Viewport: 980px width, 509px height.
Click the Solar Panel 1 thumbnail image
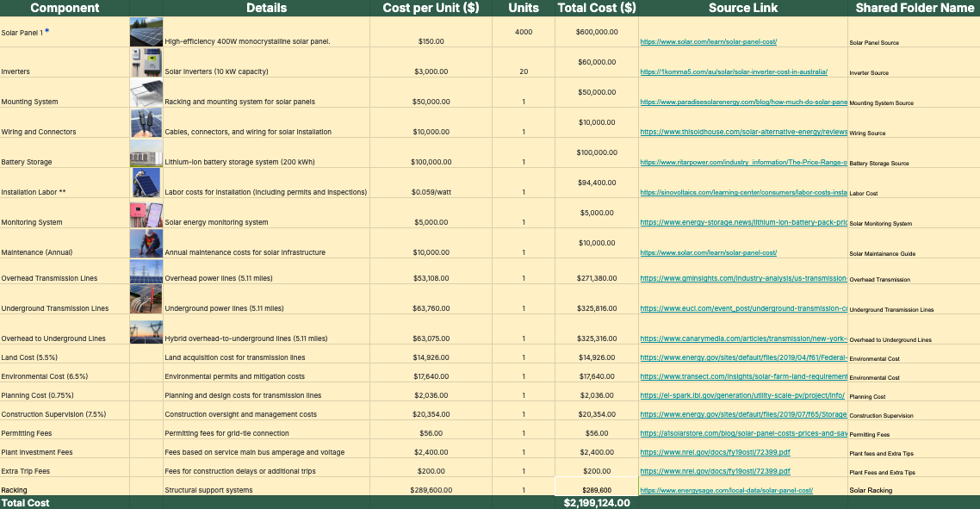click(x=146, y=32)
